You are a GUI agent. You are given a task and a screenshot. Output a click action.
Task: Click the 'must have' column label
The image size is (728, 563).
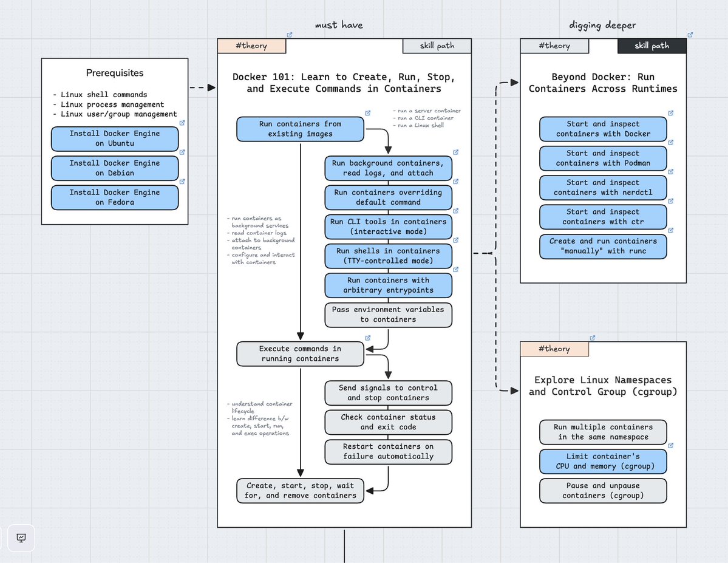(339, 25)
